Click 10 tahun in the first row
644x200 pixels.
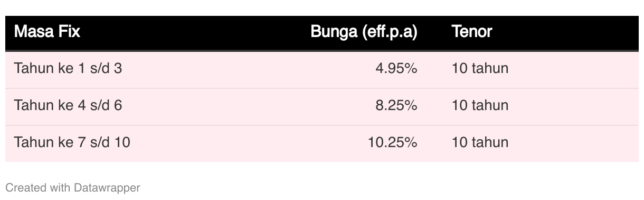click(x=480, y=68)
